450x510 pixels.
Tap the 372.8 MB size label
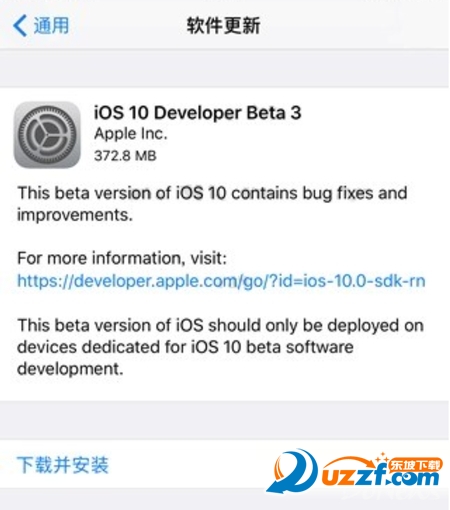125,156
